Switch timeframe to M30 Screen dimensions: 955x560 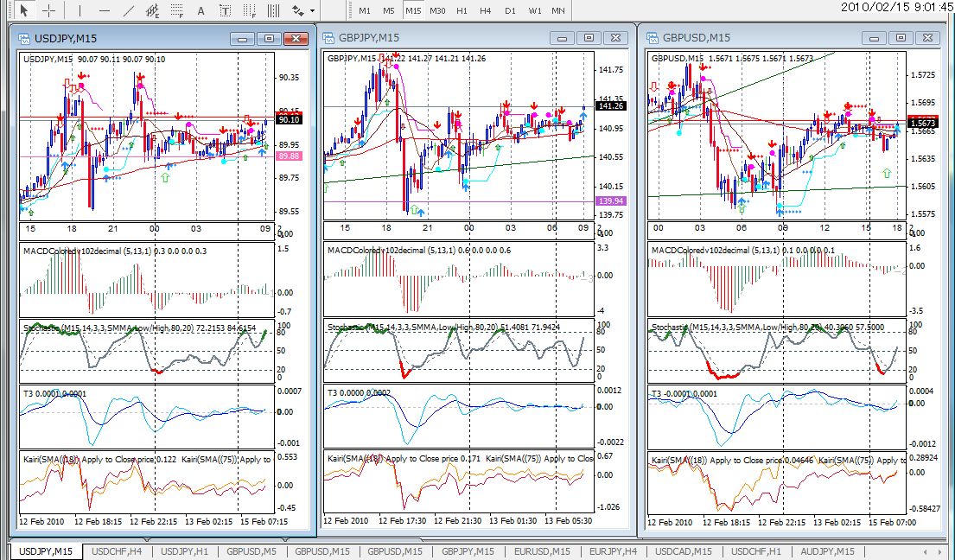(437, 10)
